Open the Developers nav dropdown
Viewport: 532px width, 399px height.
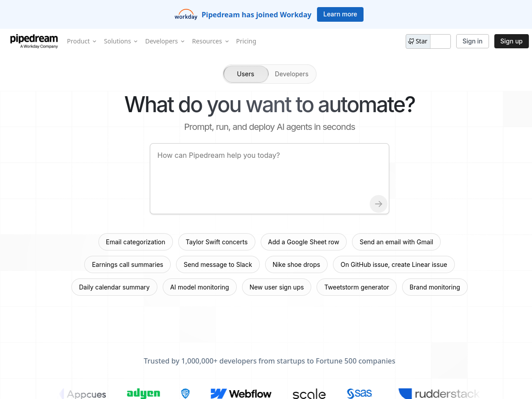[x=165, y=41]
